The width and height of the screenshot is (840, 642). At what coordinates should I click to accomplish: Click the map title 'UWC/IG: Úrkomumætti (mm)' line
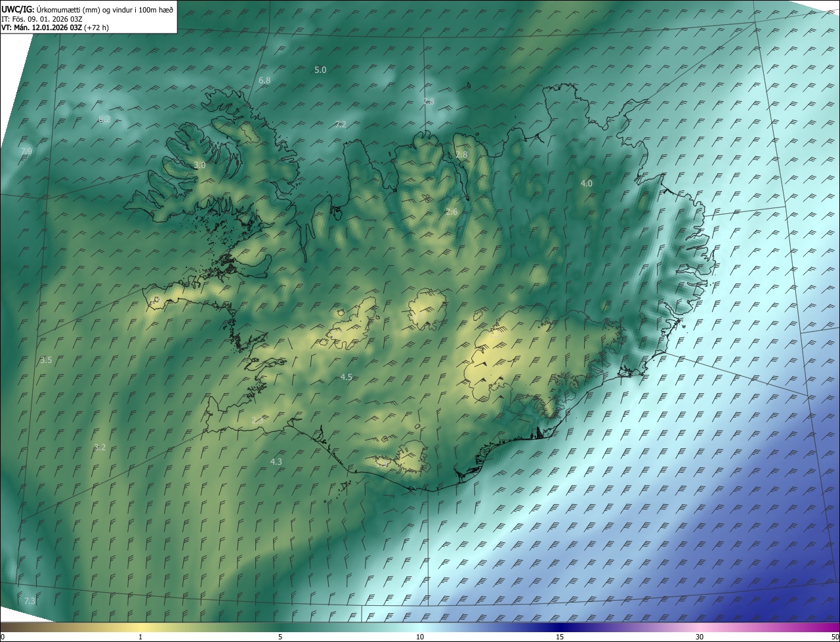87,9
